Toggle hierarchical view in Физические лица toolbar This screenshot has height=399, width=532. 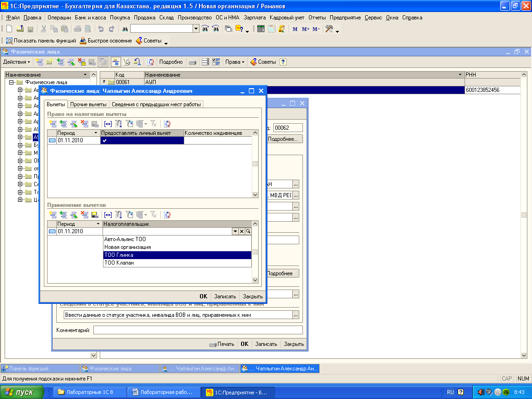[x=115, y=62]
